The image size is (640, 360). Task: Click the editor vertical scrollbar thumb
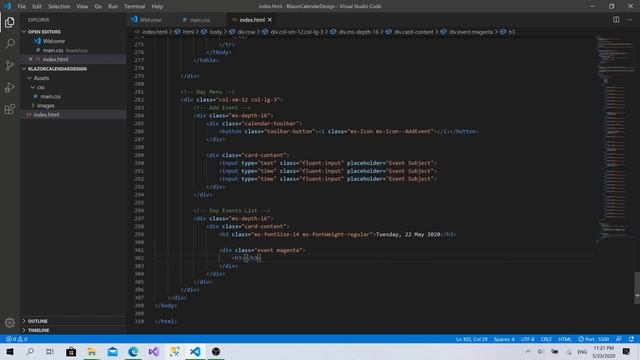[x=637, y=287]
